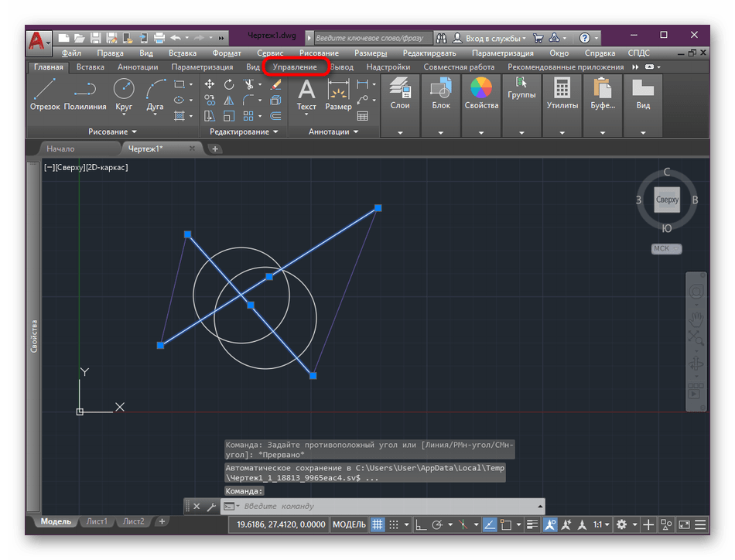Image resolution: width=735 pixels, height=560 pixels.
Task: Click the linear dimension icon
Action: (x=362, y=84)
